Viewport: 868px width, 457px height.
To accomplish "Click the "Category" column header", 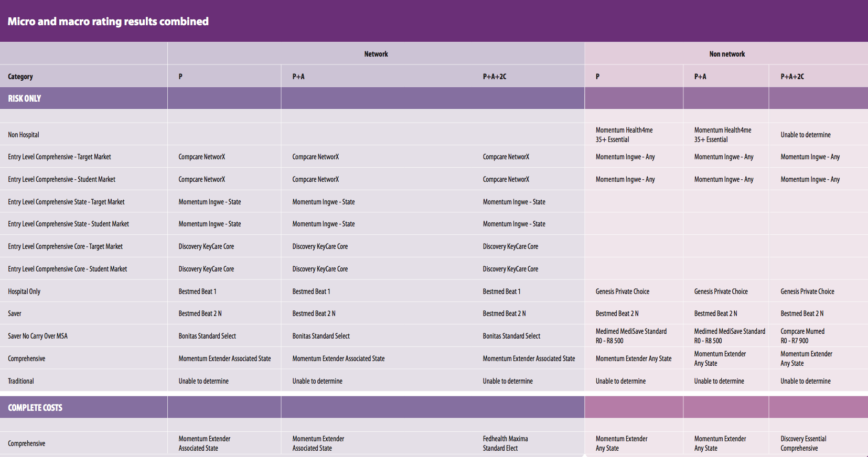I will point(20,77).
